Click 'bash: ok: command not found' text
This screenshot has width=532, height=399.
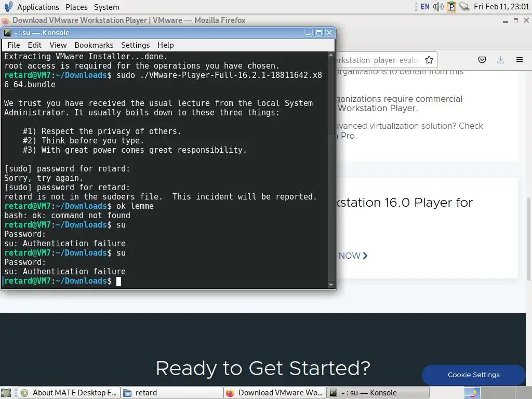point(67,216)
